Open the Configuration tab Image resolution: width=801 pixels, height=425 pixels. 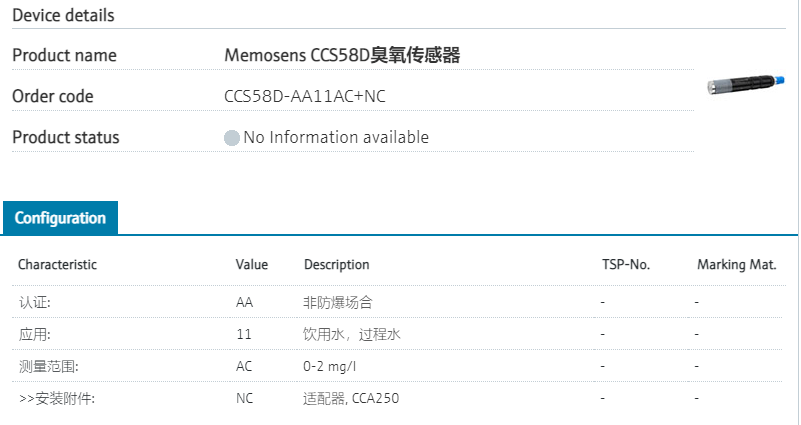tap(60, 218)
